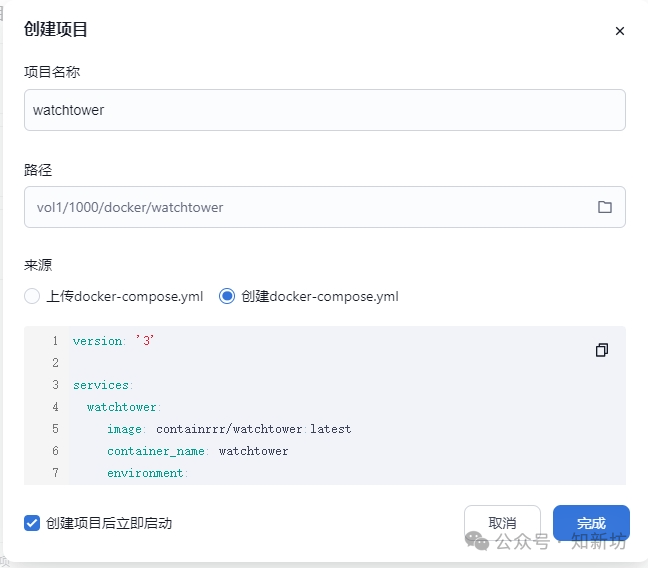
Task: Click container_name: watchtower line
Action: [198, 451]
